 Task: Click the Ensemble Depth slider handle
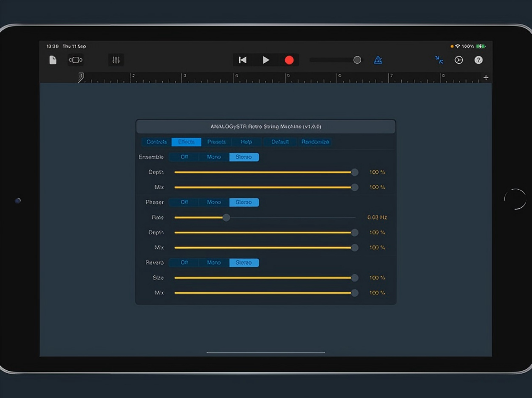(x=354, y=172)
